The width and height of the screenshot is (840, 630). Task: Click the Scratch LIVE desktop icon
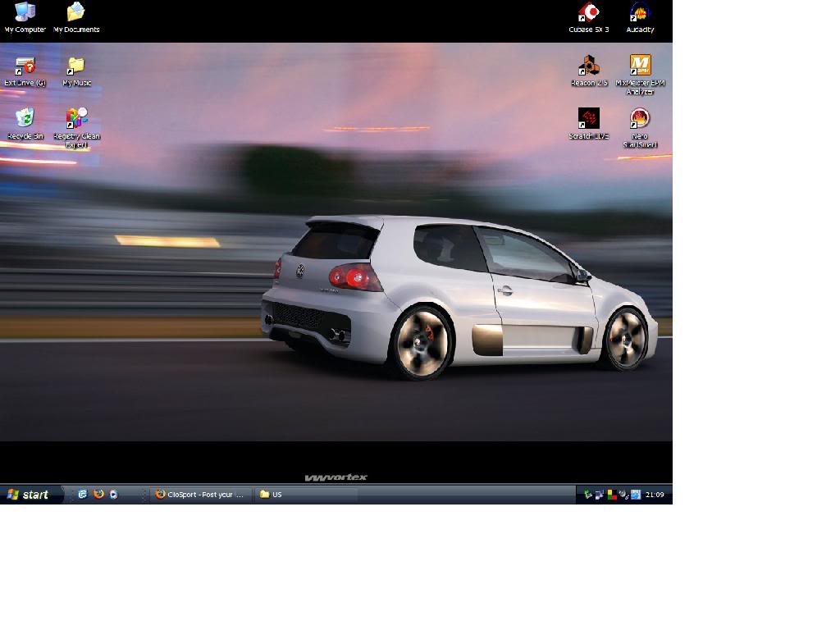(x=589, y=119)
